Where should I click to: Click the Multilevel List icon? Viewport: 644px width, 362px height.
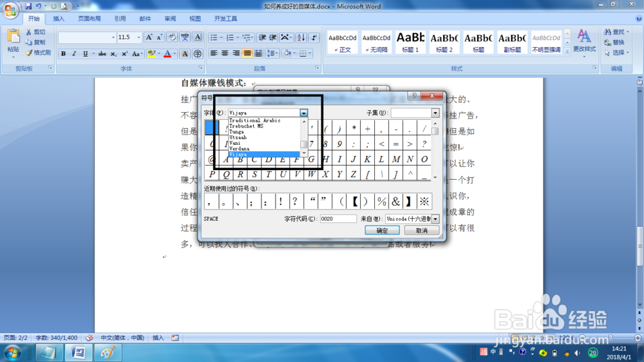pos(247,37)
